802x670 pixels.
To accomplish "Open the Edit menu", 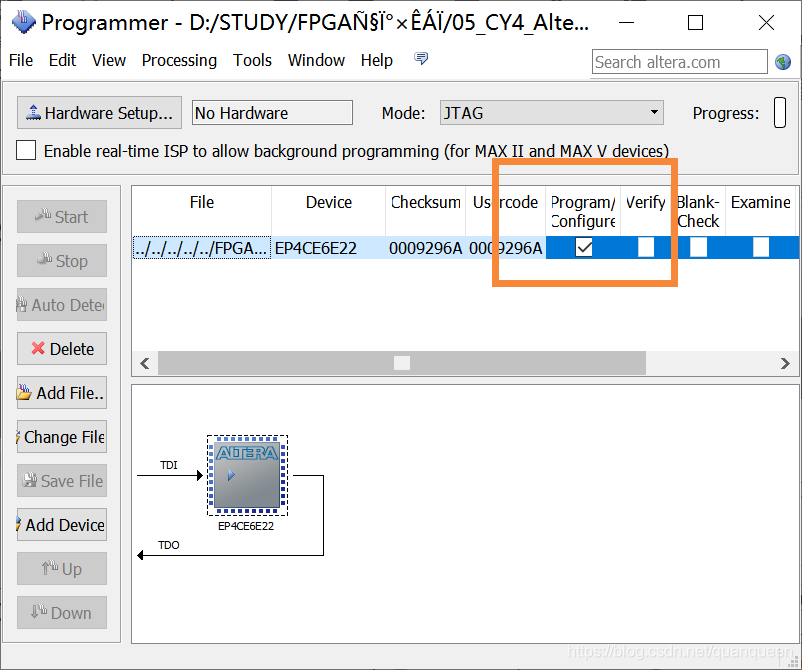I will tap(62, 60).
